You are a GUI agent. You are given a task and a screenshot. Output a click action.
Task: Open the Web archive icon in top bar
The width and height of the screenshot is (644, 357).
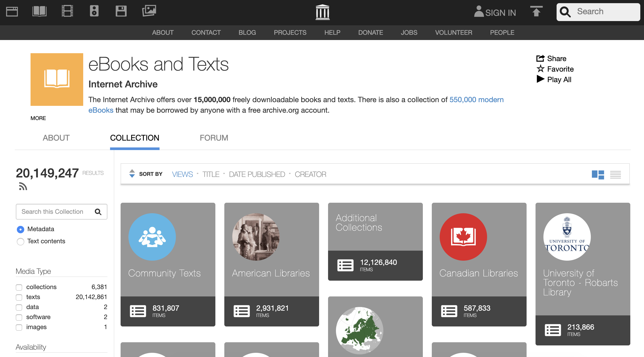coord(12,11)
